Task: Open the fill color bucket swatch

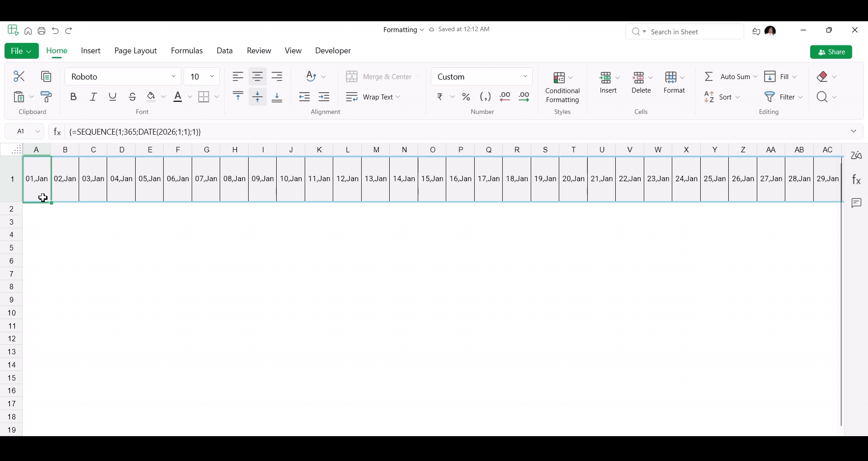Action: (151, 97)
